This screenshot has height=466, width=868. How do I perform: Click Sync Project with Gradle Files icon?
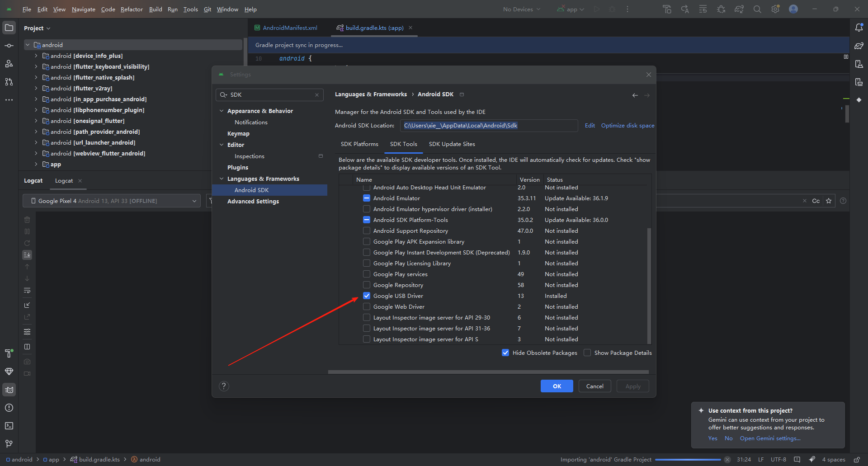[x=739, y=9]
